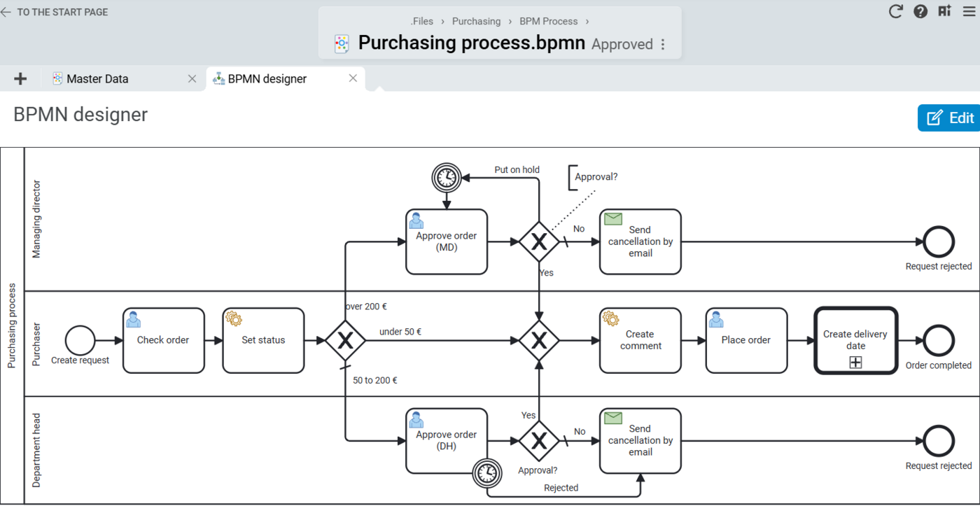Select the Approve order (MD) task

click(x=446, y=241)
